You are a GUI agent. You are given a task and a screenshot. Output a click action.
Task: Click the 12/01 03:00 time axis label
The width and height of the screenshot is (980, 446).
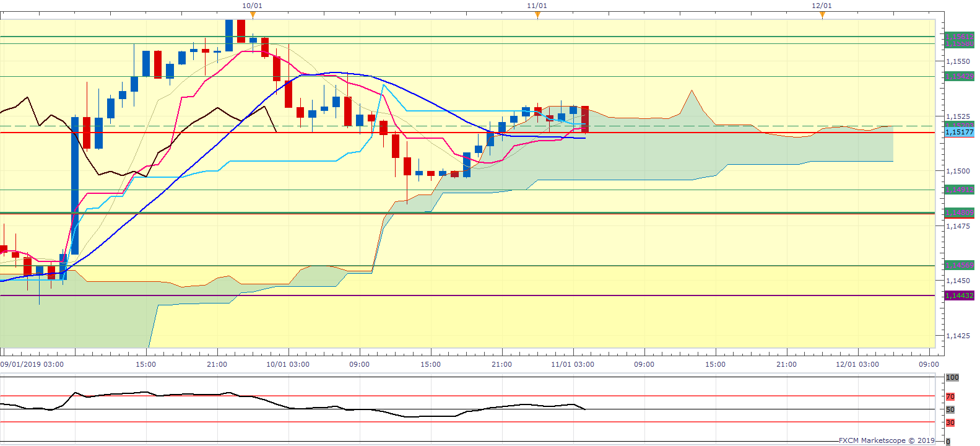[x=857, y=364]
